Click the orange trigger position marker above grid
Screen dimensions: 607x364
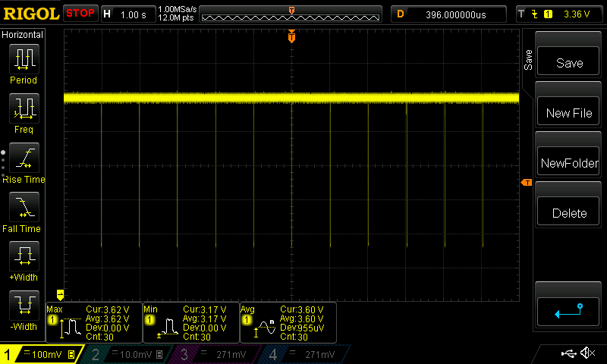point(292,36)
